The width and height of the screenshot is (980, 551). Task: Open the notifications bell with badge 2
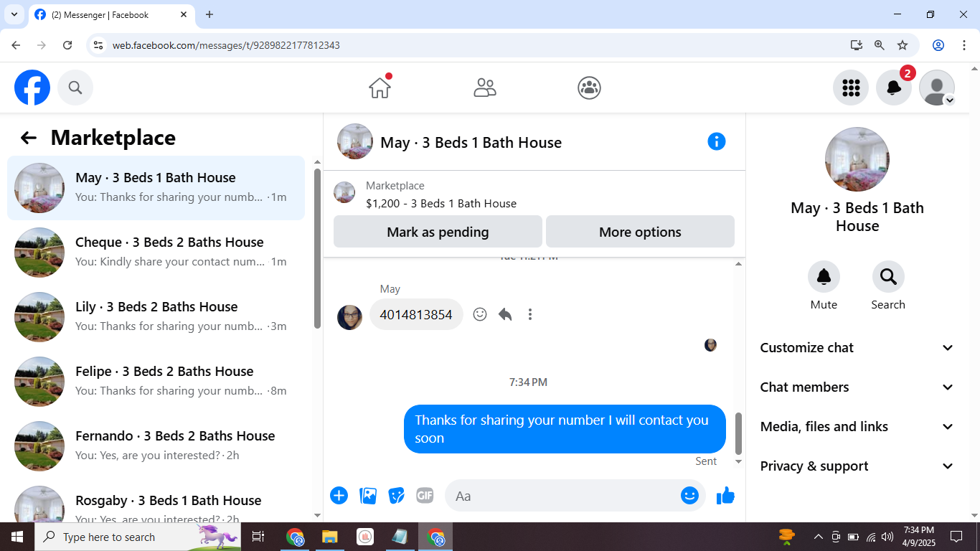(894, 88)
